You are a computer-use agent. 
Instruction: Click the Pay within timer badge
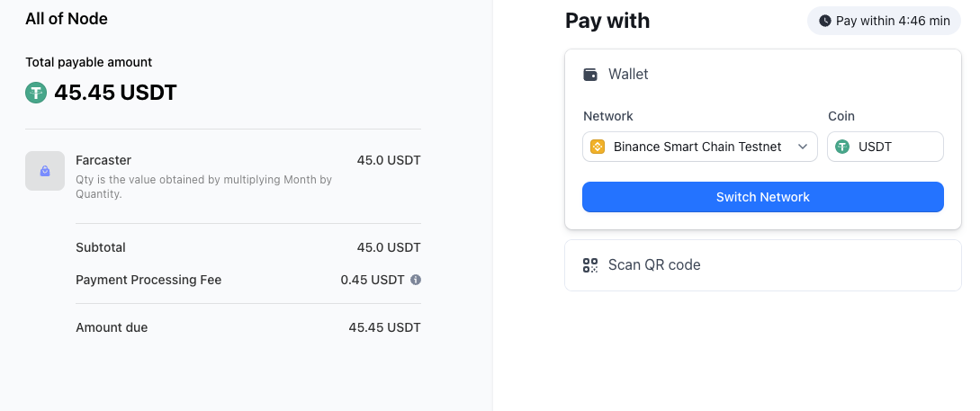click(885, 21)
